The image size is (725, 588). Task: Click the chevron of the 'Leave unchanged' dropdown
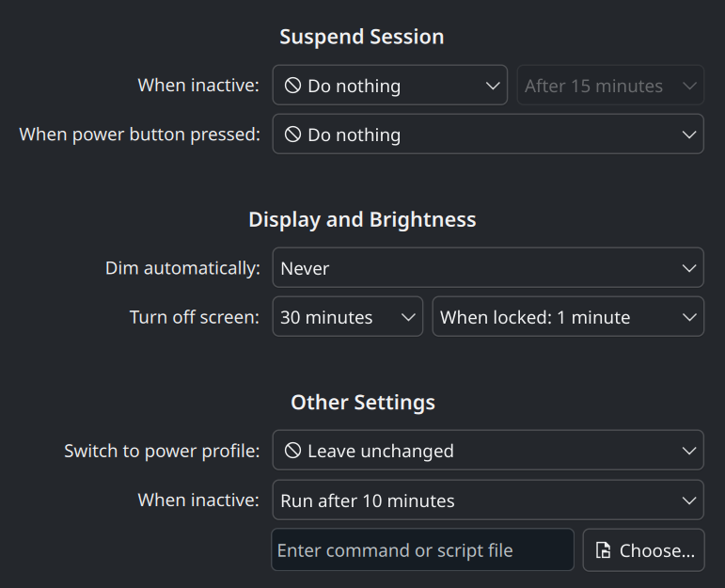coord(687,451)
